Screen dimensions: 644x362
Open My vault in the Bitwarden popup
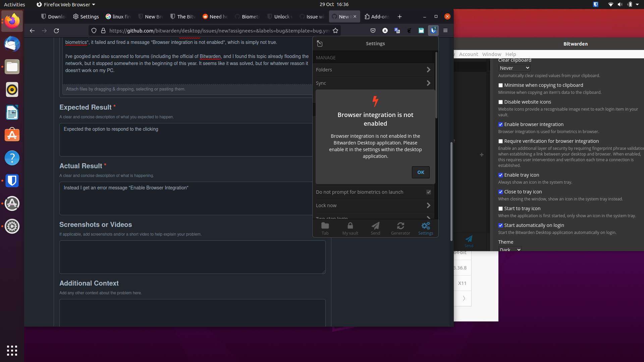tap(350, 228)
